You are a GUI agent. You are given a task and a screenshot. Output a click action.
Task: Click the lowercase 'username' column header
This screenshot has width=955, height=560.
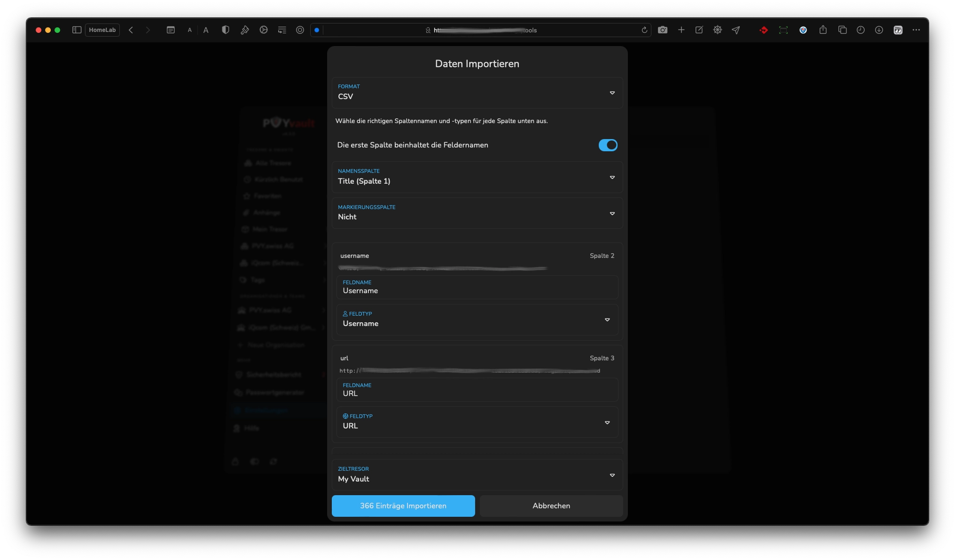click(355, 256)
